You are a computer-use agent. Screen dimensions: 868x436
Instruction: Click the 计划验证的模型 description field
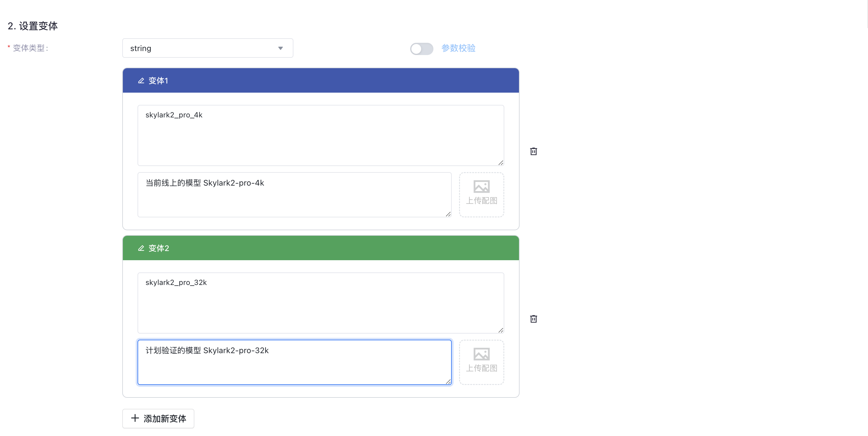pyautogui.click(x=294, y=362)
